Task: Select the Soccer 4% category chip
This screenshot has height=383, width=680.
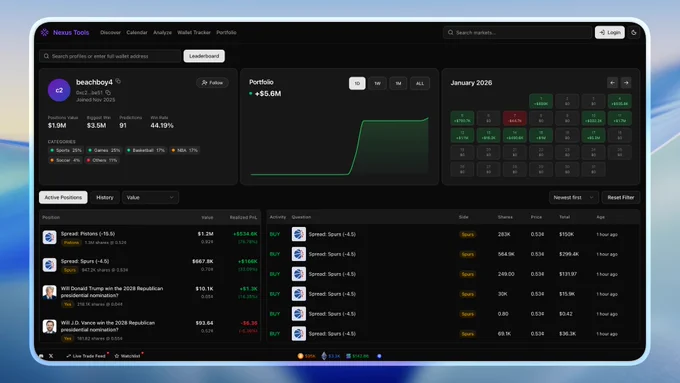Action: click(65, 160)
